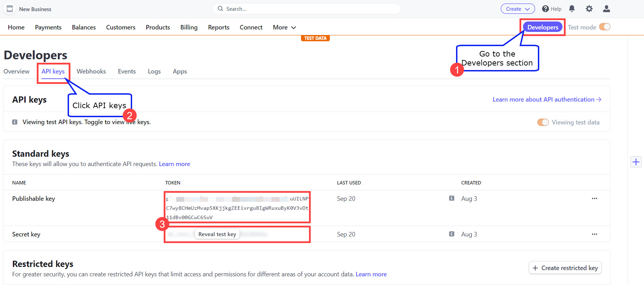Click Reveal test key button
644x285 pixels.
(x=217, y=234)
